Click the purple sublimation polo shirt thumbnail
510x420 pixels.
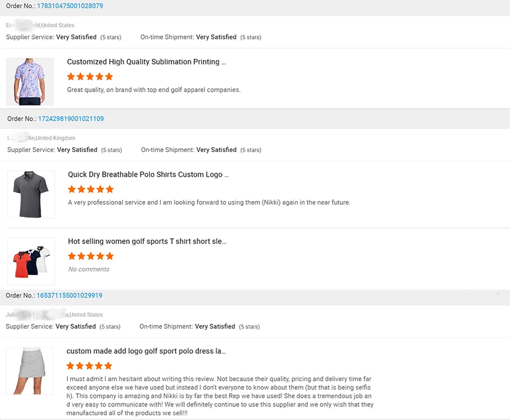[29, 82]
